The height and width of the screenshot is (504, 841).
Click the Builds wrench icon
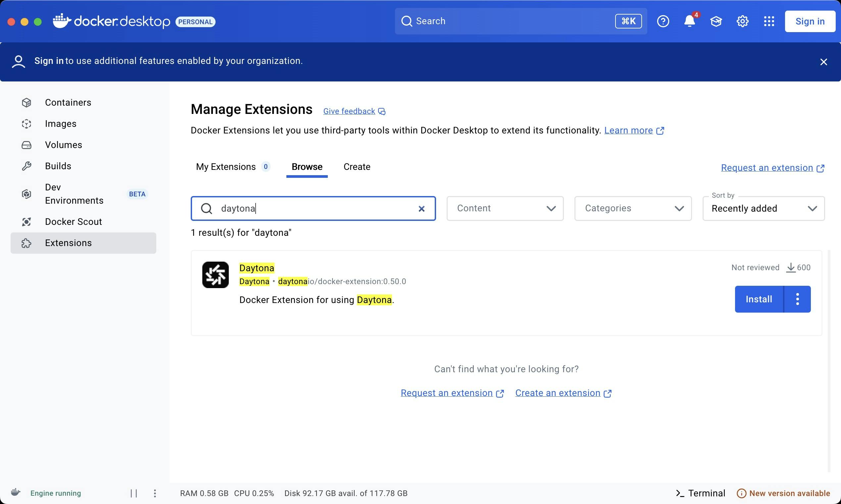(26, 166)
